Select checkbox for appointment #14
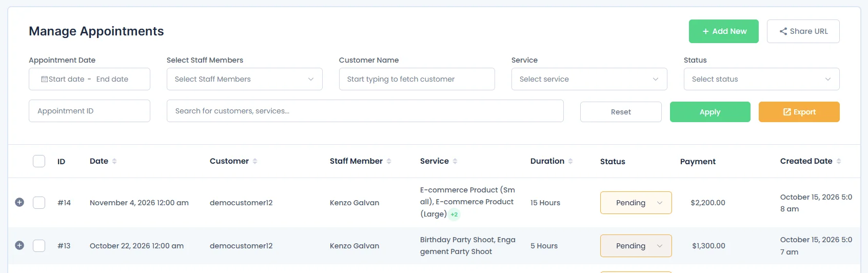Image resolution: width=868 pixels, height=273 pixels. (x=39, y=203)
